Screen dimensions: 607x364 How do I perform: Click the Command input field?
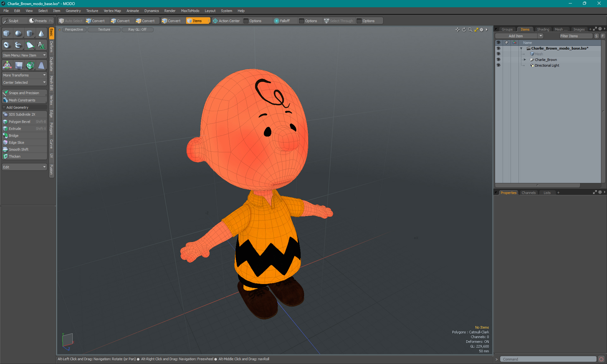548,359
